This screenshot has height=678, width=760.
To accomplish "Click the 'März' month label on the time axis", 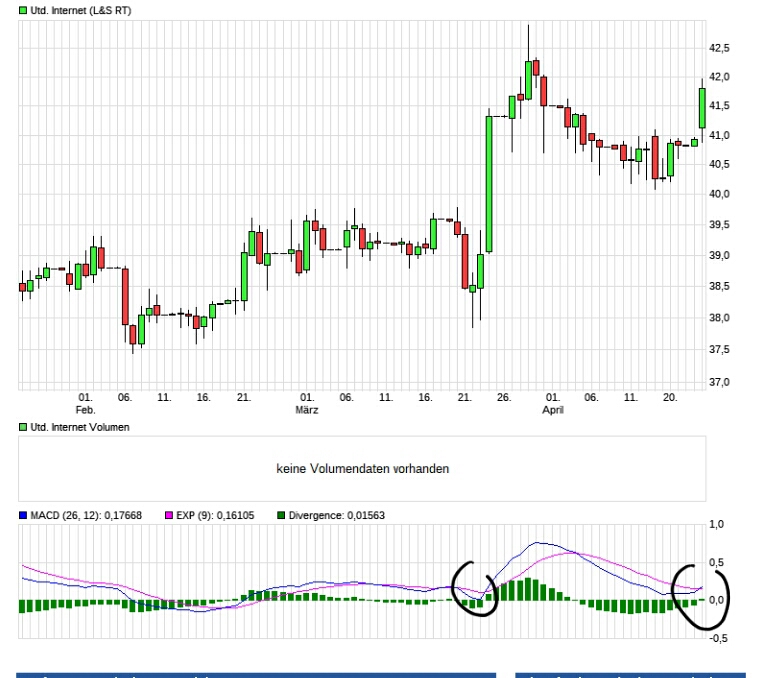I will (x=307, y=410).
